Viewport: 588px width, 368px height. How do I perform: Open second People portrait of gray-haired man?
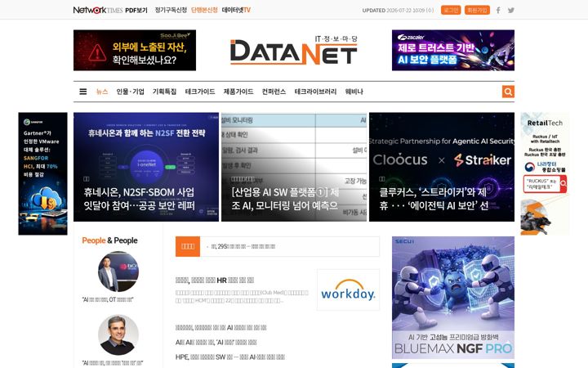click(x=118, y=335)
